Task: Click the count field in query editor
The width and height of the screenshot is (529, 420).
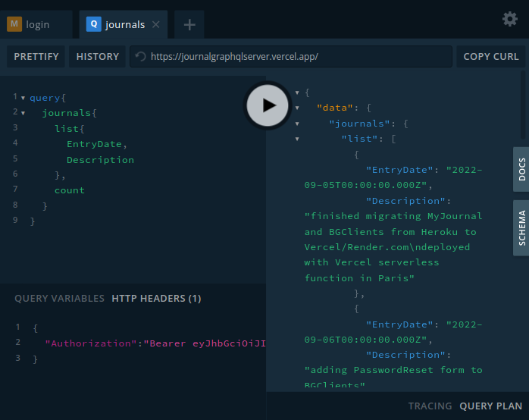Action: point(70,190)
